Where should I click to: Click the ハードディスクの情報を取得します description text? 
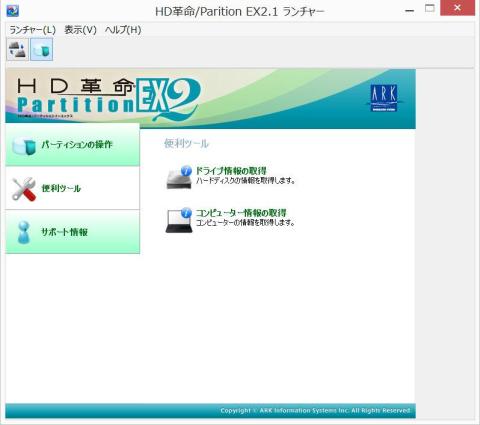pos(245,181)
